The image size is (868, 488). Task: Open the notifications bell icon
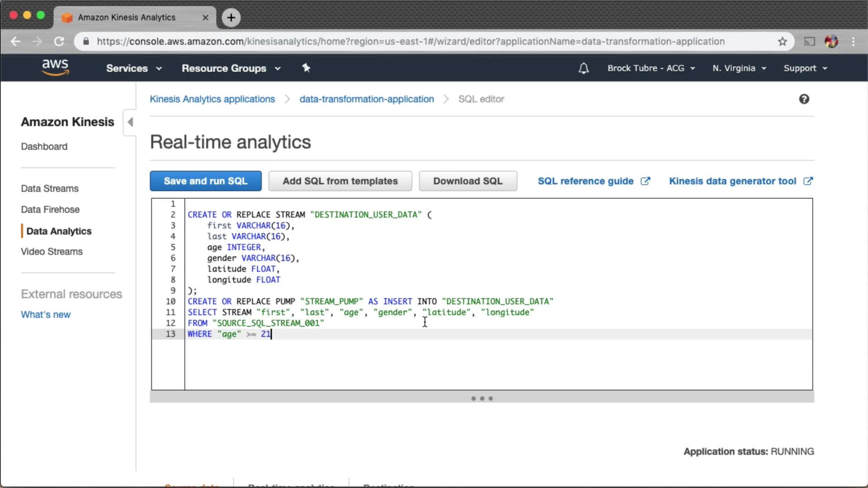(583, 68)
